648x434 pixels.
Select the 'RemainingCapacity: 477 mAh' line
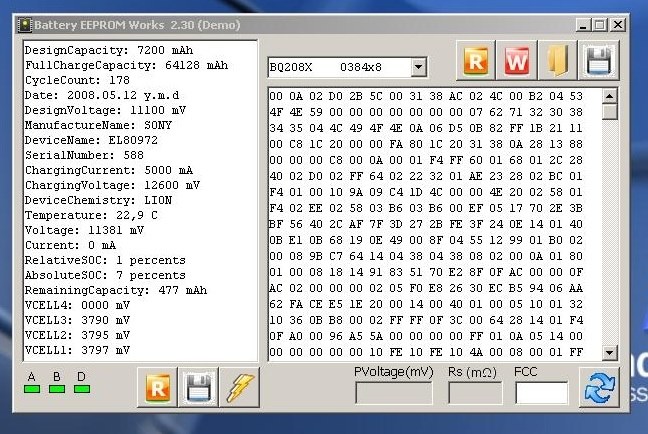click(116, 290)
